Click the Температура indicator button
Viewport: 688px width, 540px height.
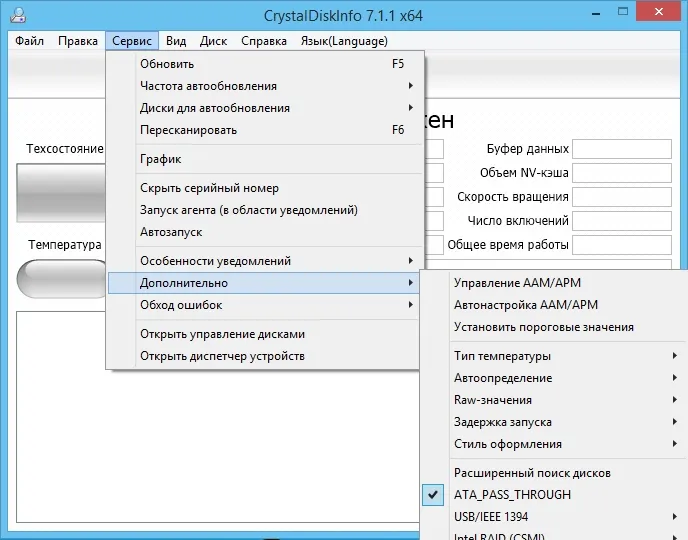tap(62, 279)
